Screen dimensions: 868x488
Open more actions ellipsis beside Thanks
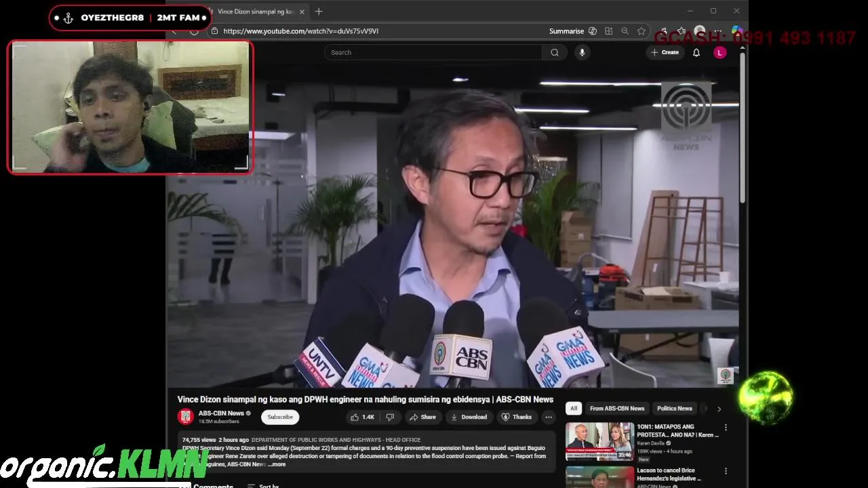click(549, 417)
